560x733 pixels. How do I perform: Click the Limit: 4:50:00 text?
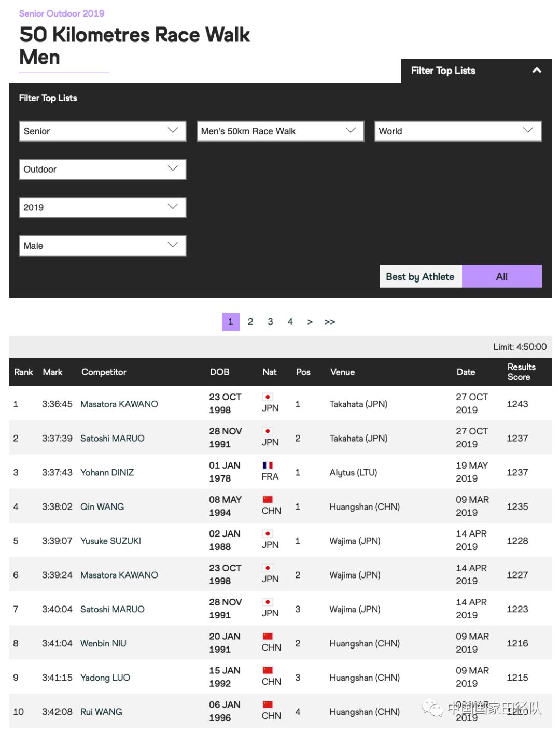click(x=520, y=347)
